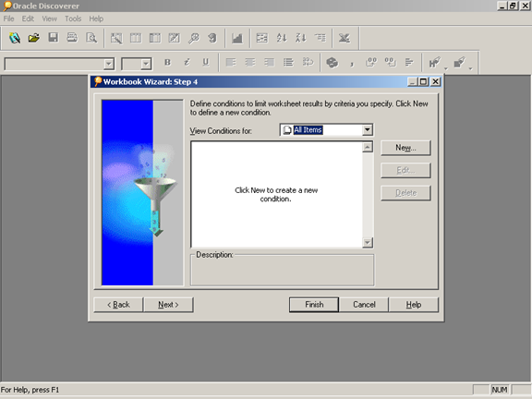
Task: Click the justify text icon
Action: pos(288,63)
